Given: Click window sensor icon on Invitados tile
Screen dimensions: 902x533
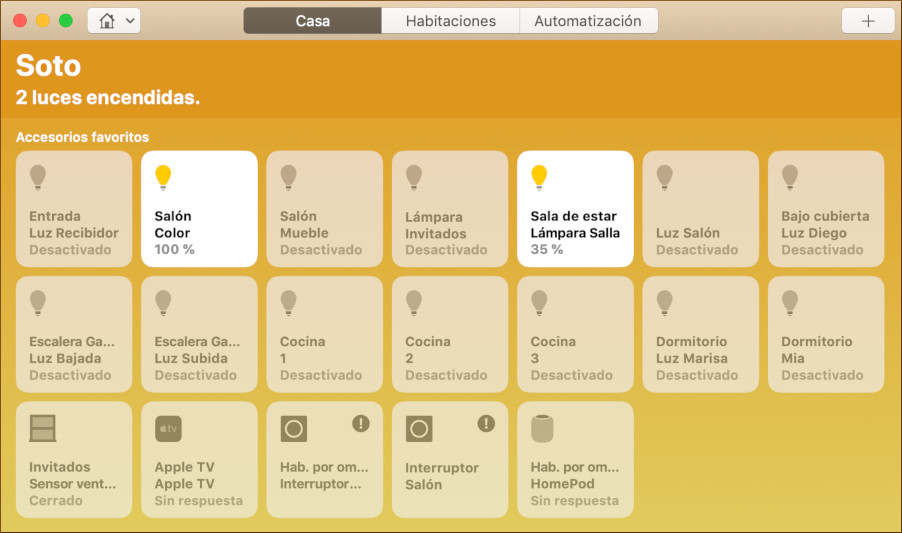Looking at the screenshot, I should (x=43, y=428).
